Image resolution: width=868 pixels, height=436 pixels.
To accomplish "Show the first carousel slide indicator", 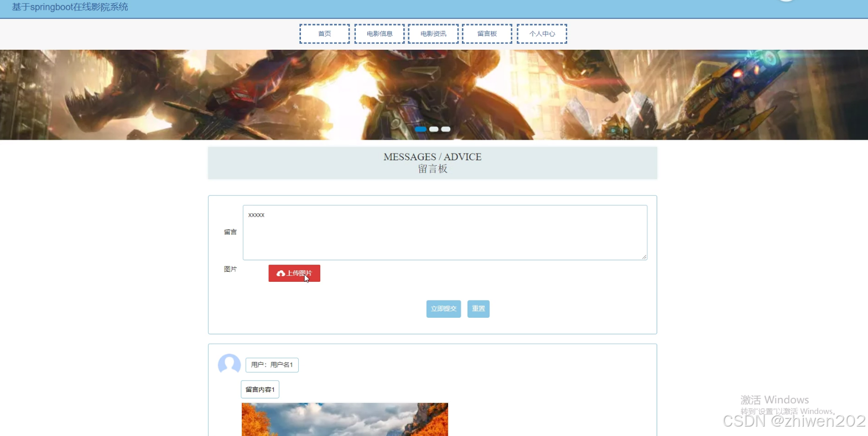I will click(x=421, y=129).
